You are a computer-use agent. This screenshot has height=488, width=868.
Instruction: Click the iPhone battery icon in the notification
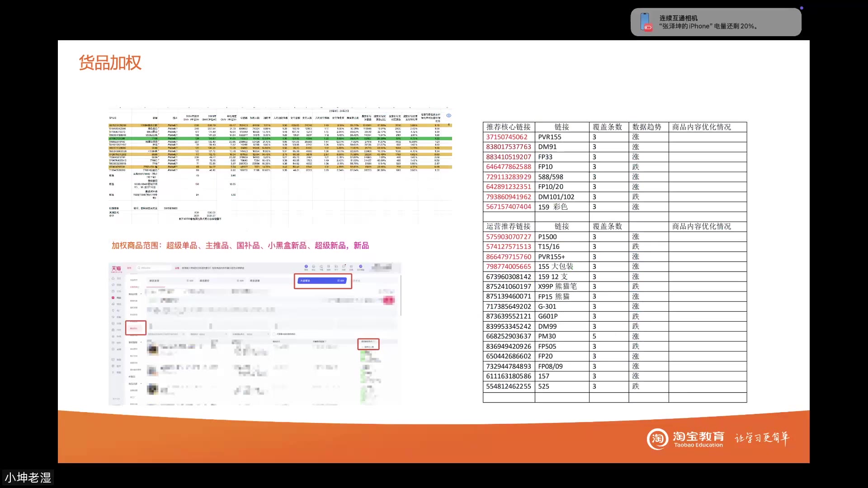coord(646,22)
